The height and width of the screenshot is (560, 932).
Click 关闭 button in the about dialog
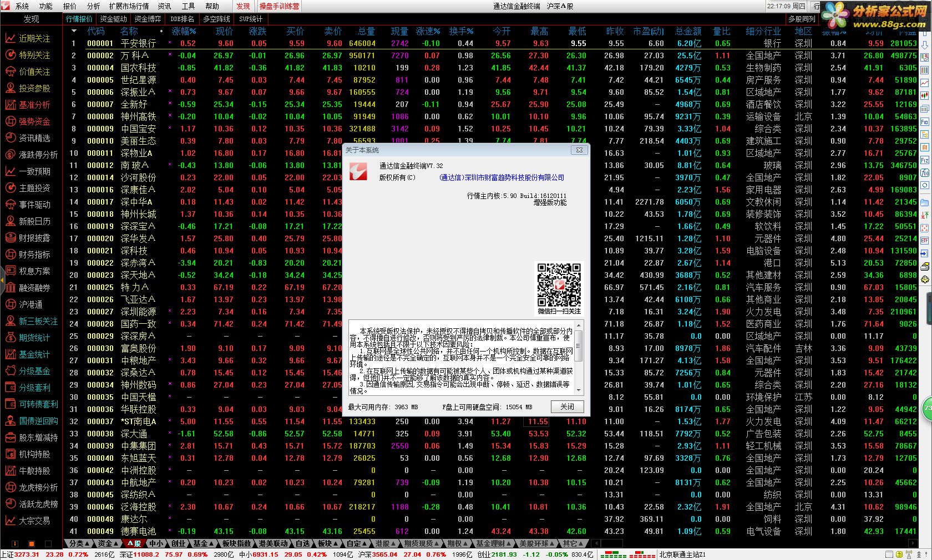(567, 406)
